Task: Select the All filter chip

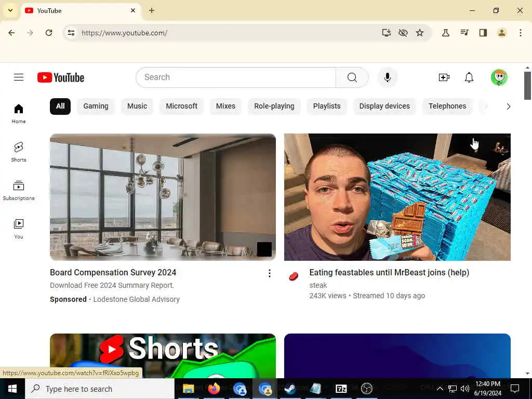Action: tap(60, 106)
